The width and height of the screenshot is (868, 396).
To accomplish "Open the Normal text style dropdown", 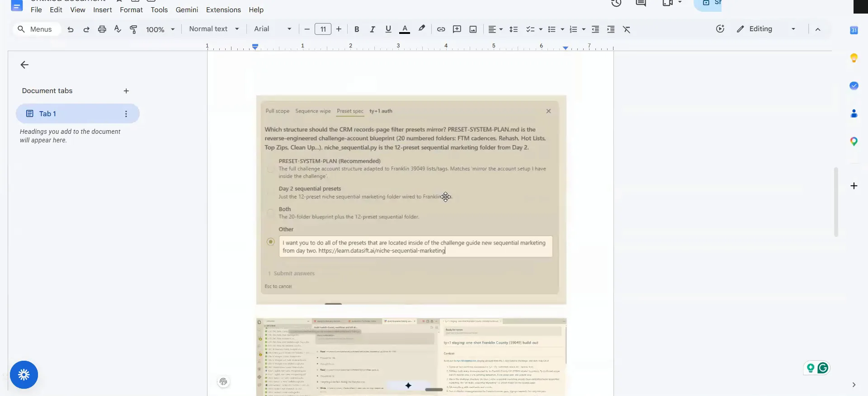I will coord(214,29).
